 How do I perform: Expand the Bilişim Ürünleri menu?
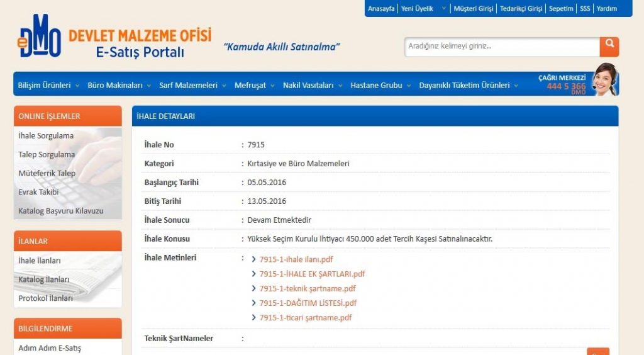(48, 86)
